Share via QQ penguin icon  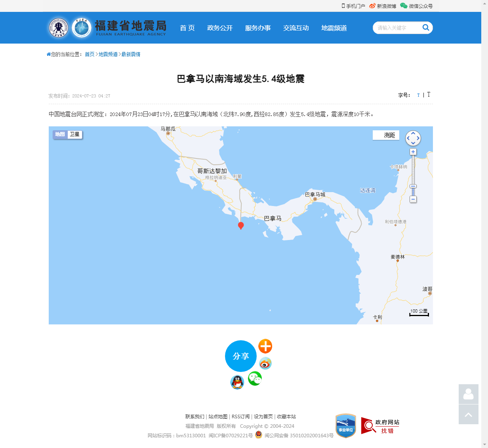click(237, 382)
